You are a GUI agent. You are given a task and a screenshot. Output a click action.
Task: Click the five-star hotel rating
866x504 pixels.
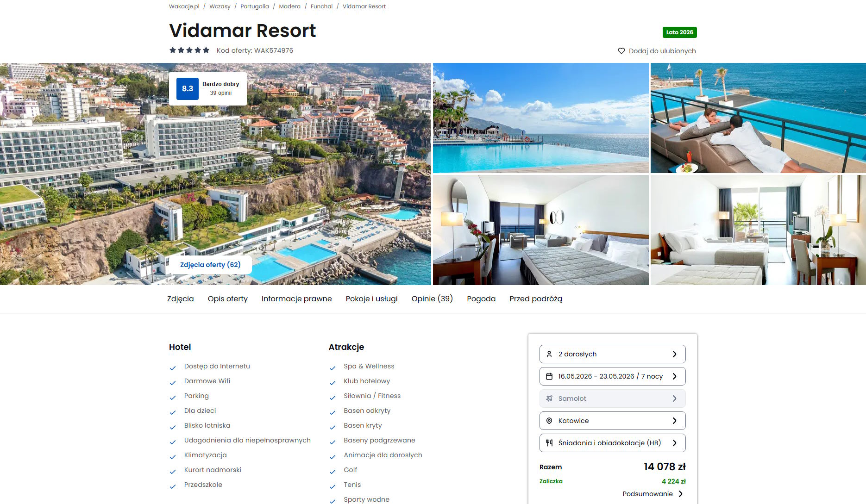click(189, 50)
